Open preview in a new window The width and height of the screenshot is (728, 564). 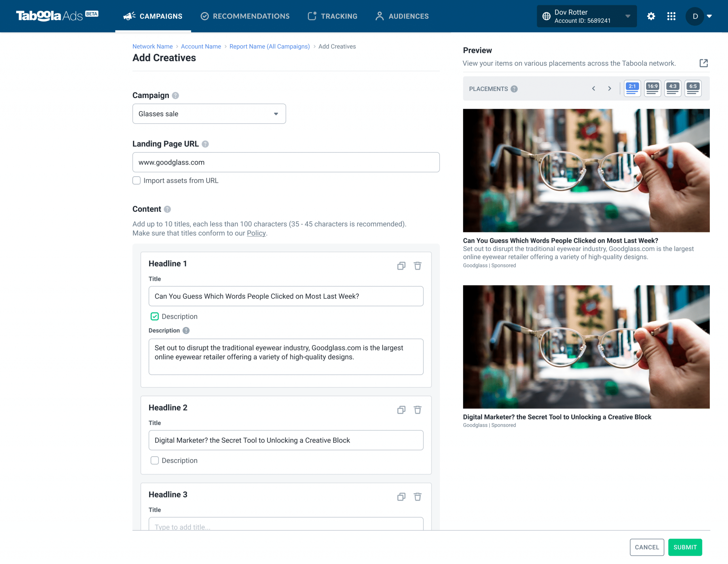pos(704,63)
